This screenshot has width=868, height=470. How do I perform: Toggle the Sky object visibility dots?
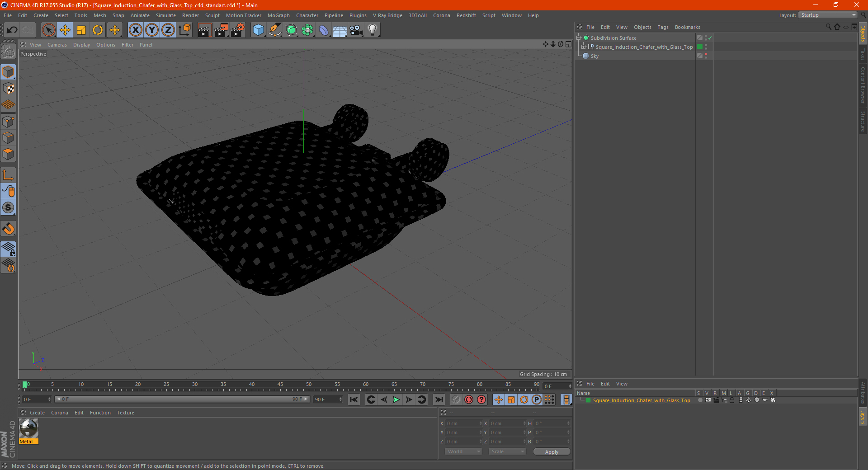point(706,56)
